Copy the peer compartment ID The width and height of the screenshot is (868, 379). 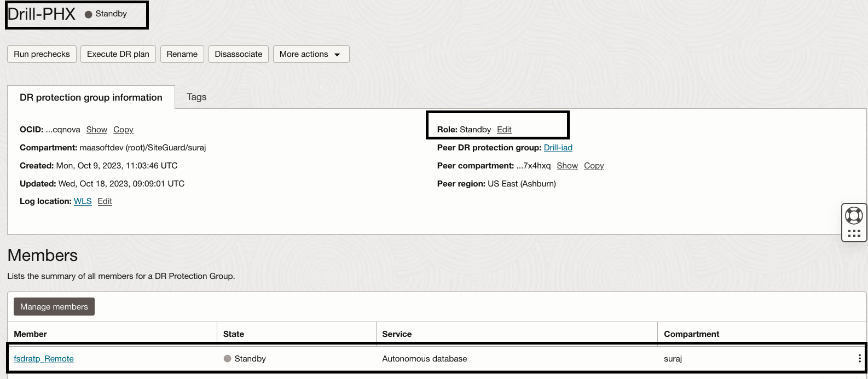(594, 166)
